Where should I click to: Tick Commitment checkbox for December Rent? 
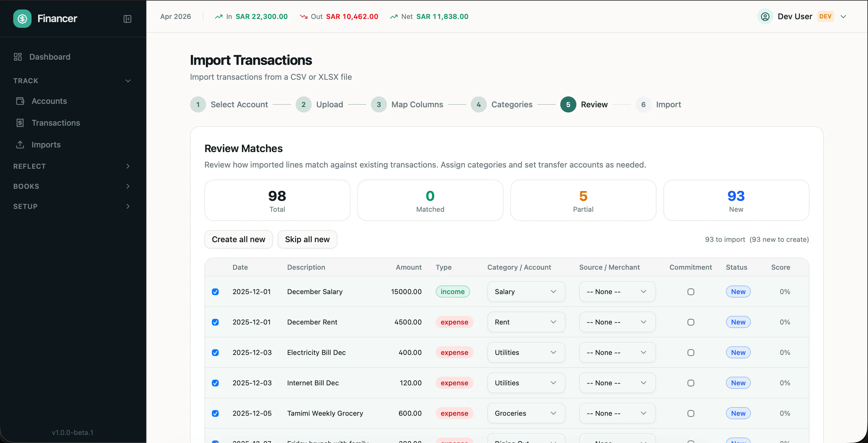(x=691, y=322)
